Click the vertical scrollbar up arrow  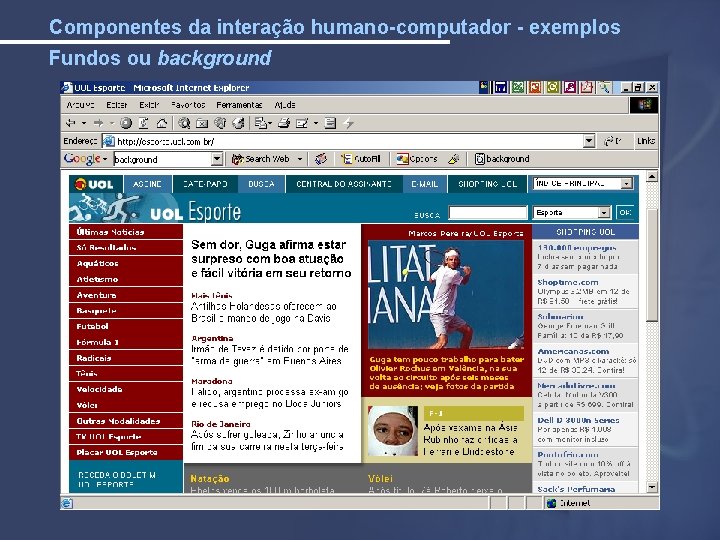(652, 176)
